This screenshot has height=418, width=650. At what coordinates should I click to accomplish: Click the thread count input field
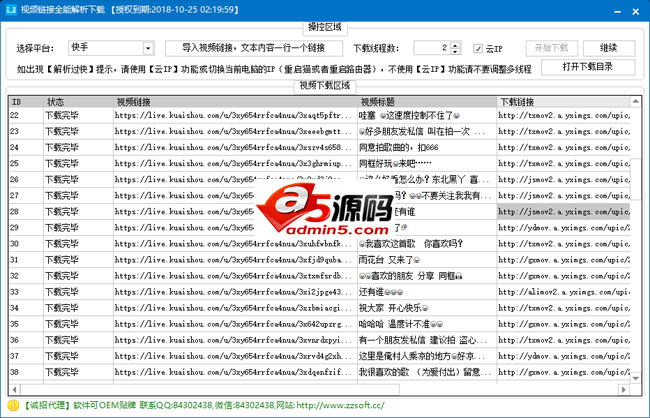[432, 48]
